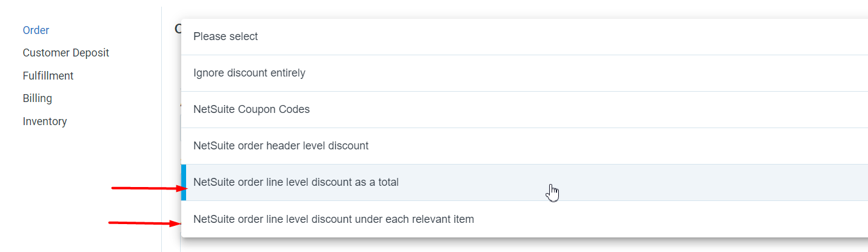This screenshot has height=252, width=868.
Task: Open the Order section in sidebar
Action: coord(36,30)
